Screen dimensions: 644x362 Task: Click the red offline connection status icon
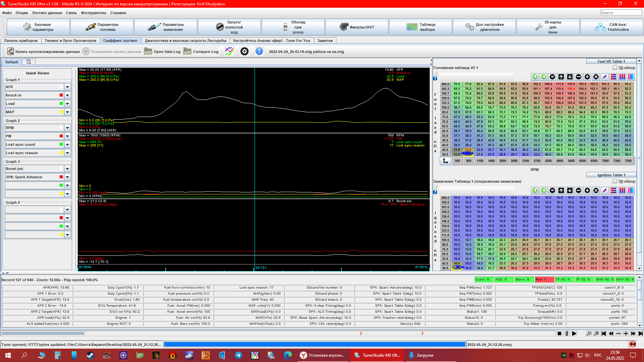633,344
